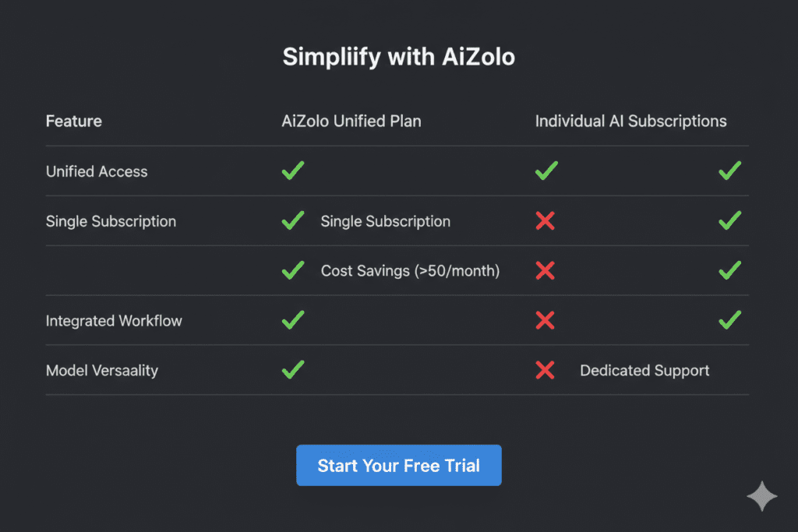Image resolution: width=798 pixels, height=532 pixels.
Task: Expand the Unified Access row
Action: [x=97, y=171]
